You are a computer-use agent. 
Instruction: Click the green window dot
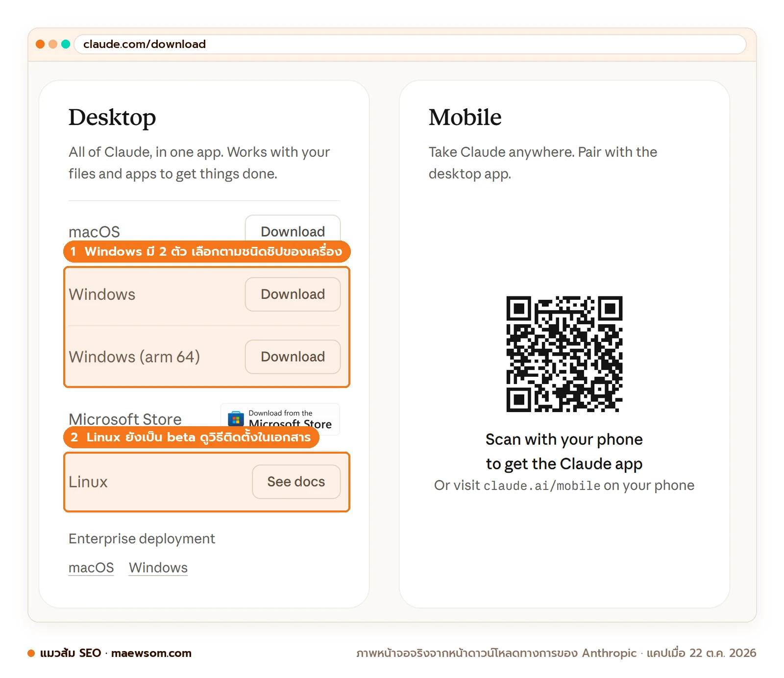[x=66, y=44]
